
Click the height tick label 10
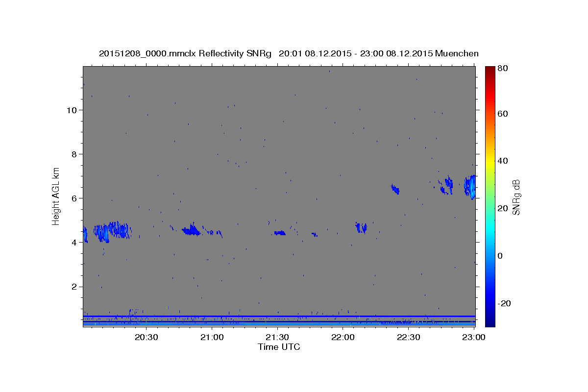coord(72,110)
